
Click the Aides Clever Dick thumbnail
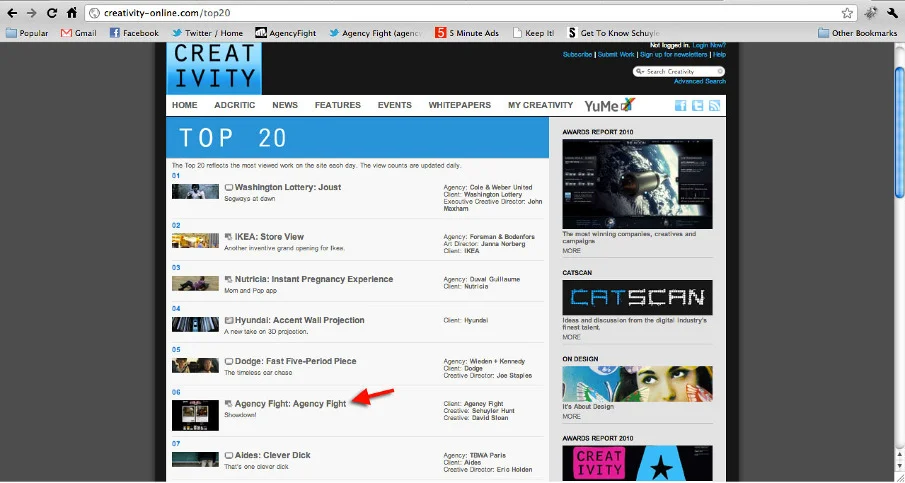[195, 459]
